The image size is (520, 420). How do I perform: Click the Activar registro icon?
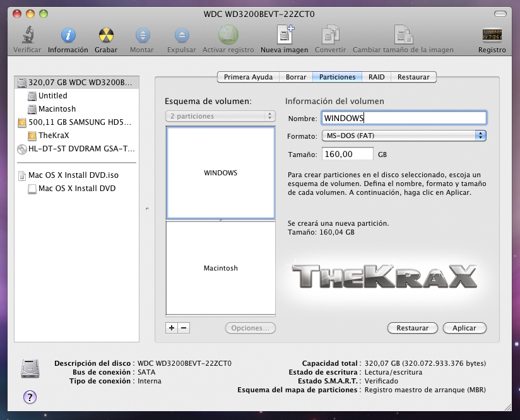[228, 35]
